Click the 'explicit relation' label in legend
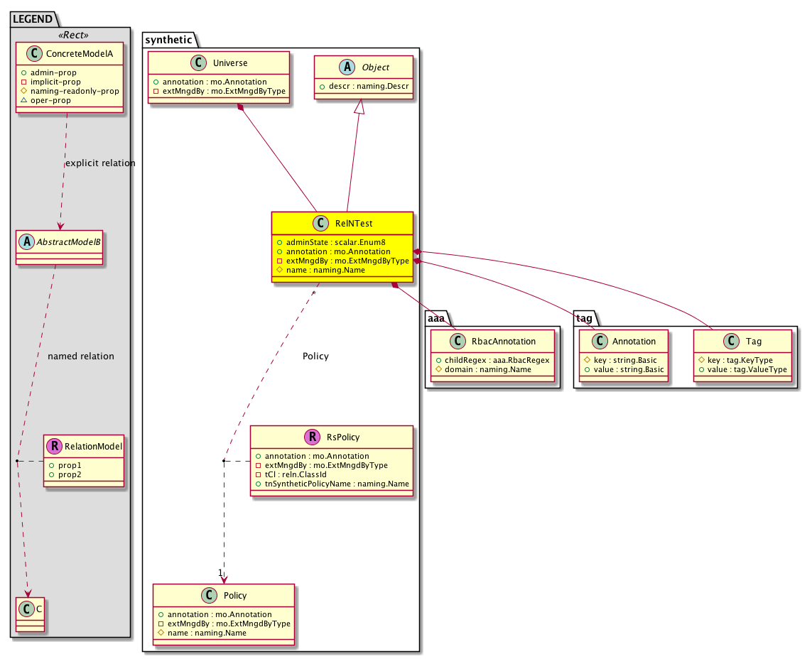812x659 pixels. 99,163
